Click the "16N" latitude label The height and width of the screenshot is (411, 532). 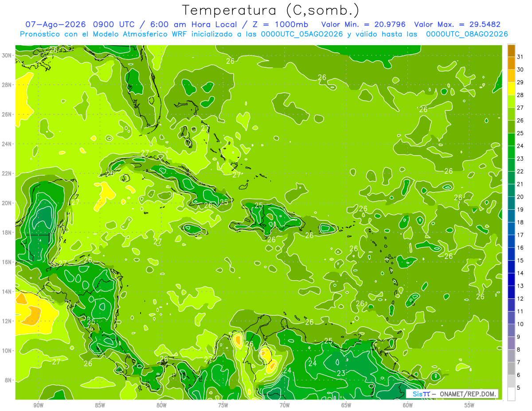pyautogui.click(x=7, y=262)
